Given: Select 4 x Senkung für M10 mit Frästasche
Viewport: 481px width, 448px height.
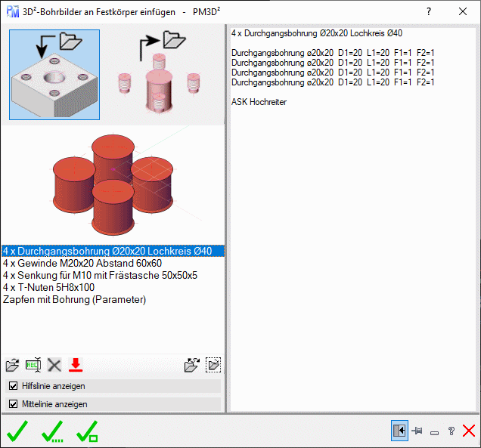Looking at the screenshot, I should [x=100, y=275].
